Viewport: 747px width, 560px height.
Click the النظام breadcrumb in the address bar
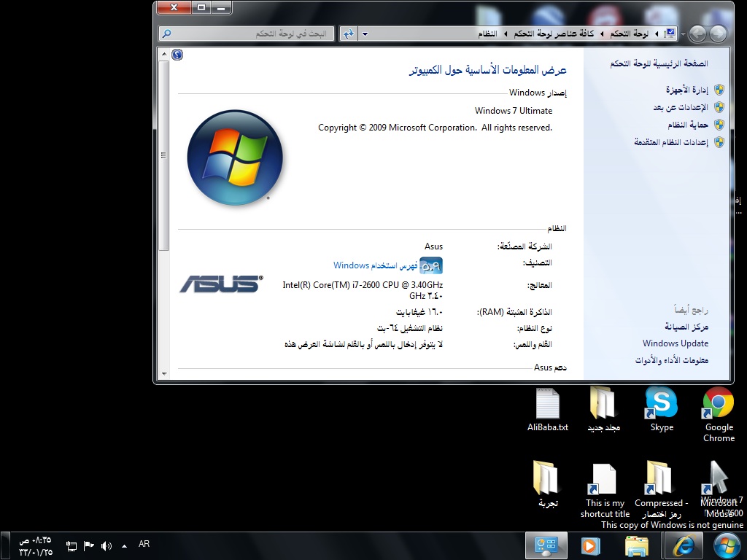(487, 34)
